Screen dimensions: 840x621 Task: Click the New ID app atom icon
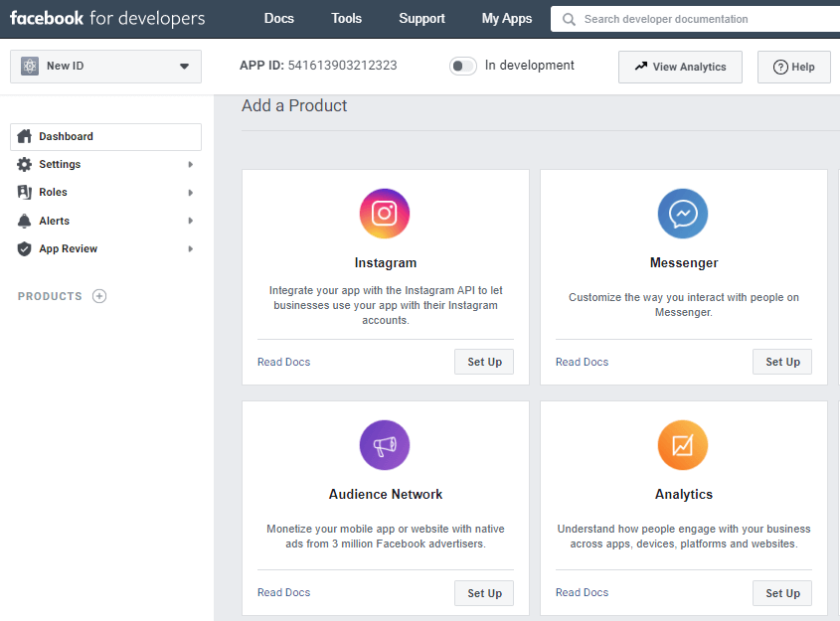tap(30, 66)
